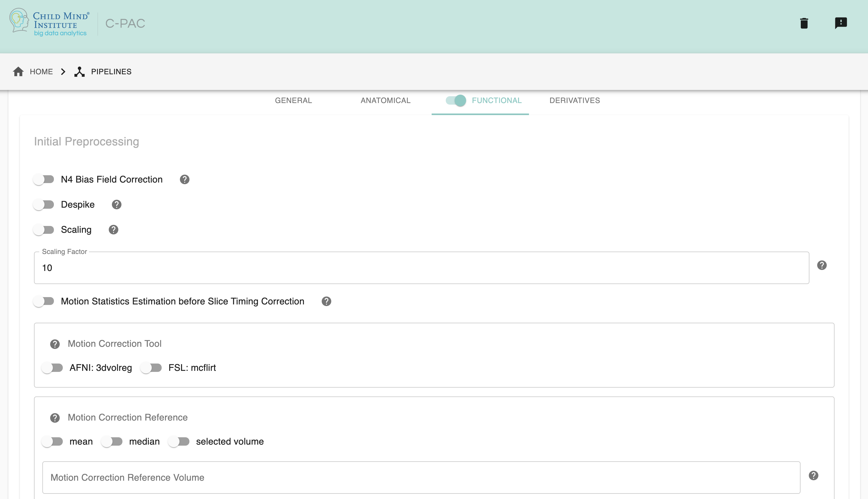
Task: Click help icon beside Motion Correction Reference
Action: (x=55, y=418)
